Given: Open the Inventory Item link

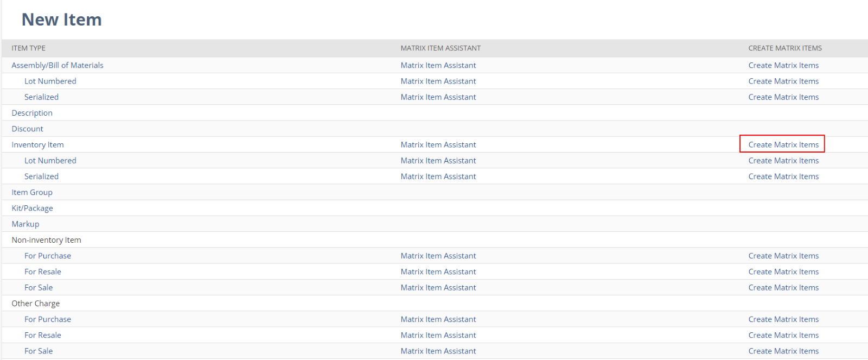Looking at the screenshot, I should 37,144.
